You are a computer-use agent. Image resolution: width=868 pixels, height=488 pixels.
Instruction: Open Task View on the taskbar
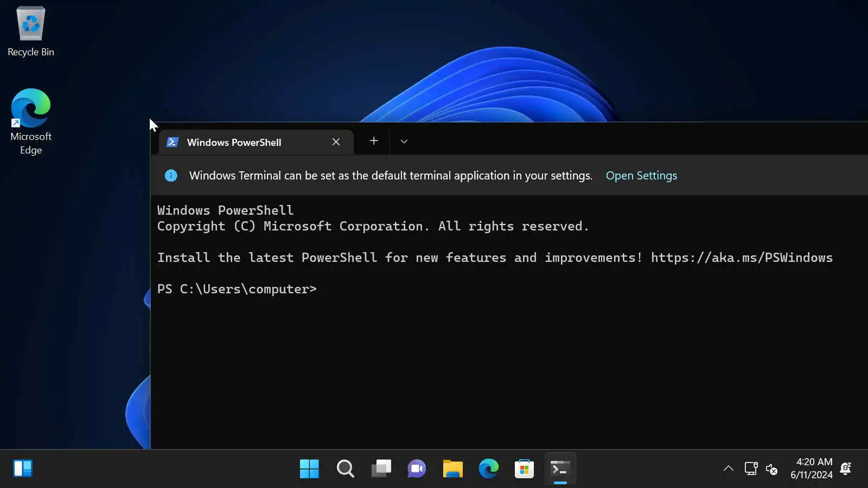point(381,468)
